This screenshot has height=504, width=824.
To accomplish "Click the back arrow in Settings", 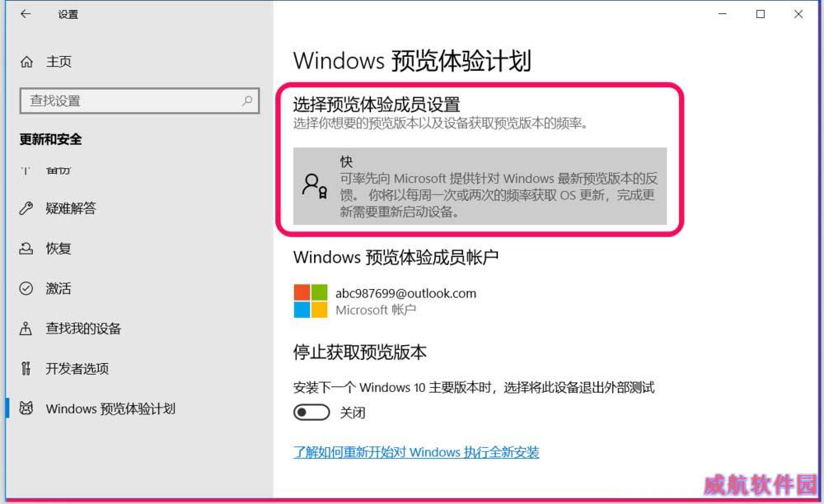I will 26,14.
